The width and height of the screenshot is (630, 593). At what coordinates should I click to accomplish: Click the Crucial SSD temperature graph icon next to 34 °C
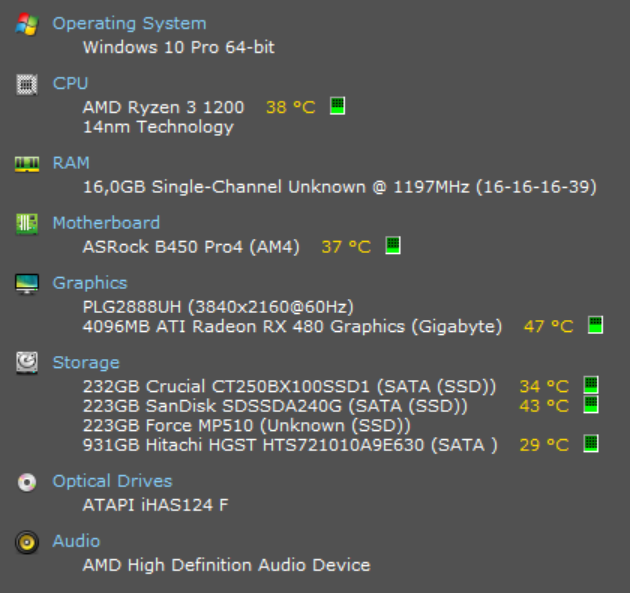(x=591, y=385)
